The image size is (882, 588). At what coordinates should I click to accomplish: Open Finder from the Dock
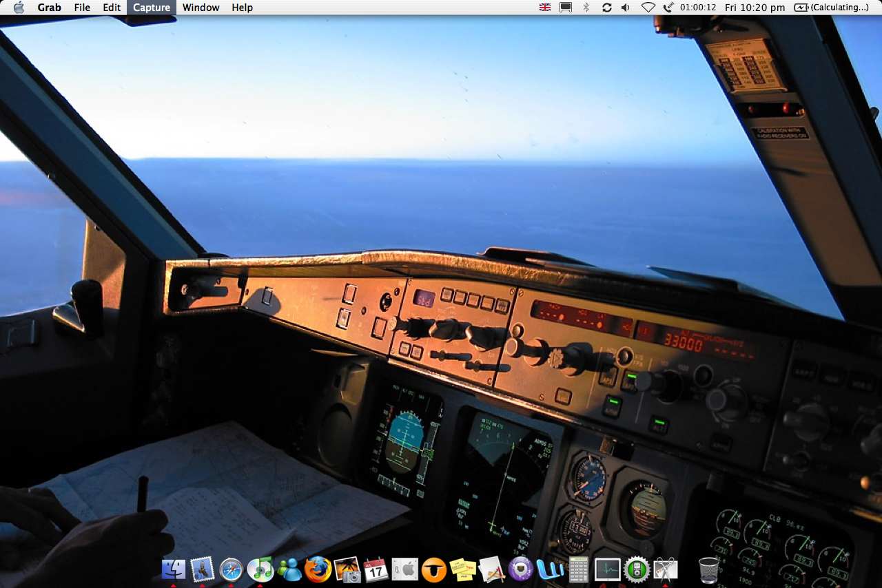pyautogui.click(x=174, y=569)
